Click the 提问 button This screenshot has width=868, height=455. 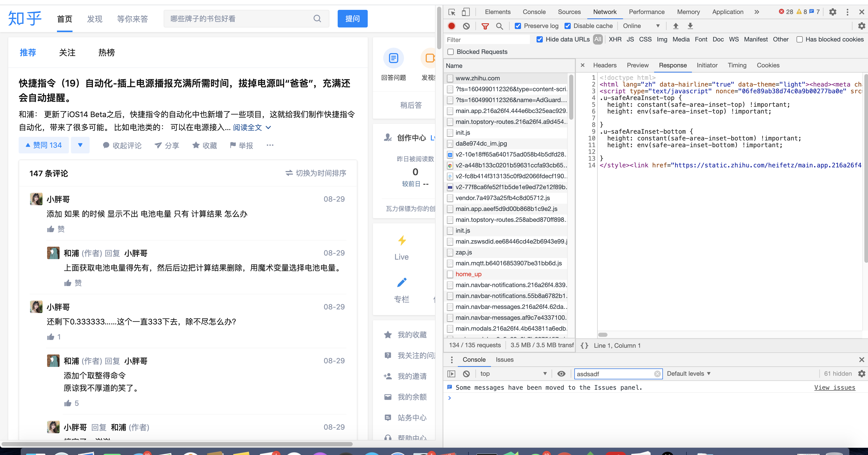point(352,19)
